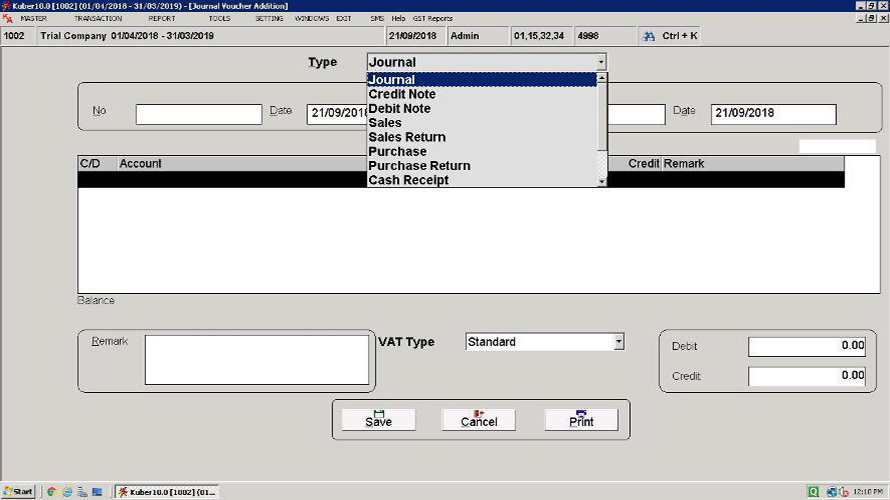The height and width of the screenshot is (500, 890).
Task: Click the Start button
Action: click(x=18, y=491)
